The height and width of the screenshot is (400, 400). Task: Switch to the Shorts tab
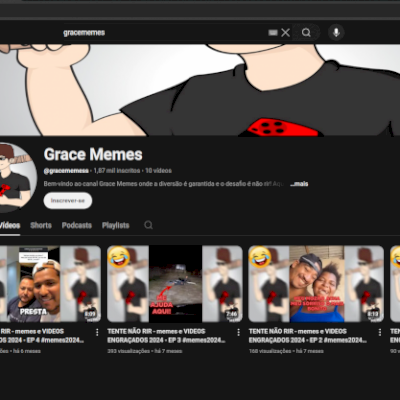click(x=41, y=225)
